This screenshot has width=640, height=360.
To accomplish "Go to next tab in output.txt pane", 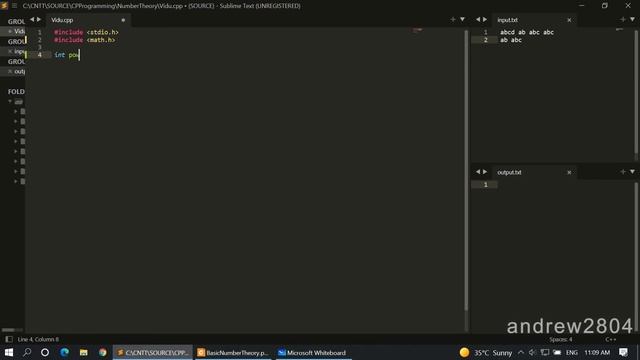I will point(485,172).
